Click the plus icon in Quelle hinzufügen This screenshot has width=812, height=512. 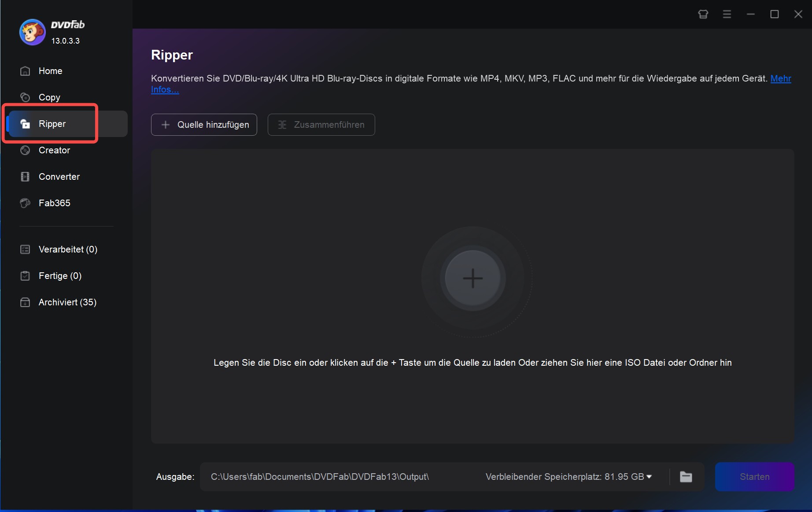166,125
